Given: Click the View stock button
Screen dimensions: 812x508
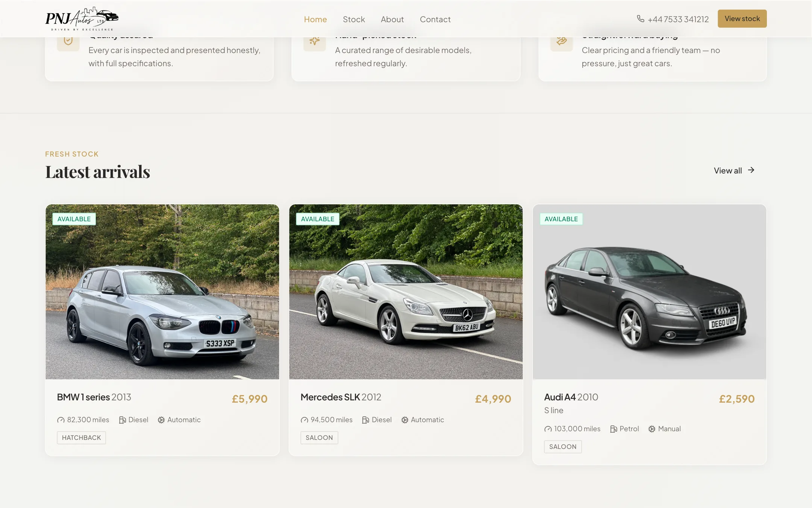Looking at the screenshot, I should tap(742, 18).
